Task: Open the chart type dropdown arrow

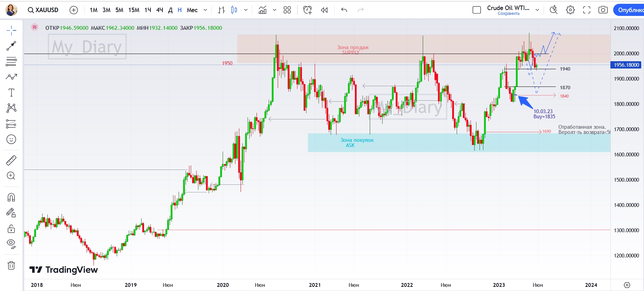Action: click(246, 10)
